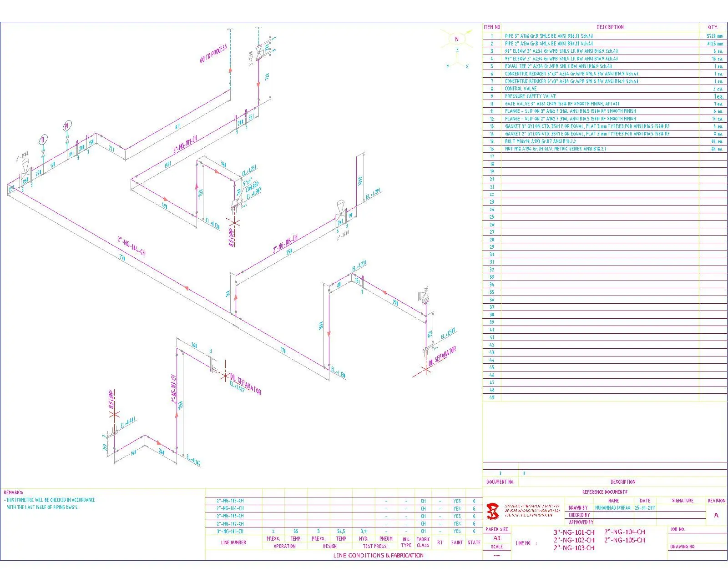Screen dimensions: 728x582
Task: Click the CON.RED annotation text
Action: coord(252,188)
